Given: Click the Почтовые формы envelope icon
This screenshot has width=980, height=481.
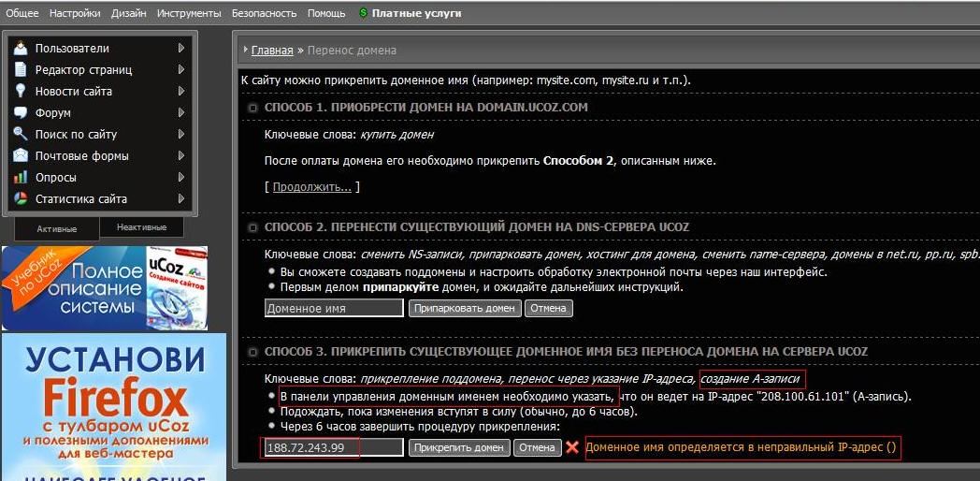Looking at the screenshot, I should tap(22, 155).
